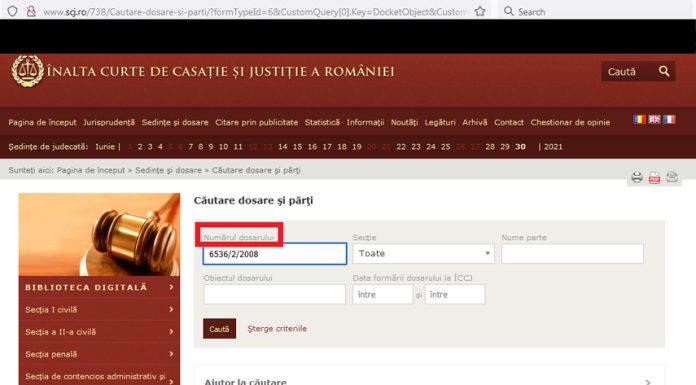Open Secția a II-a civilă in sidebar

click(x=99, y=332)
